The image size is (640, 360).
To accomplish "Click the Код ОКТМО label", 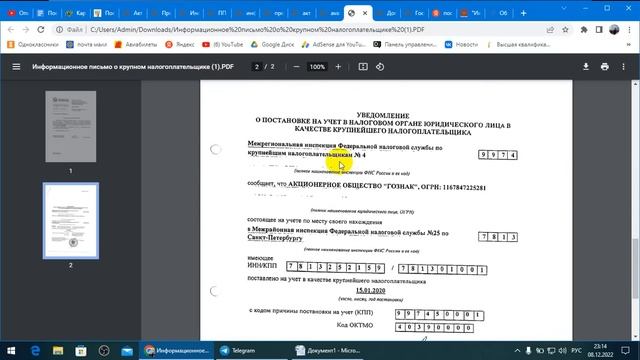I will click(x=355, y=325).
